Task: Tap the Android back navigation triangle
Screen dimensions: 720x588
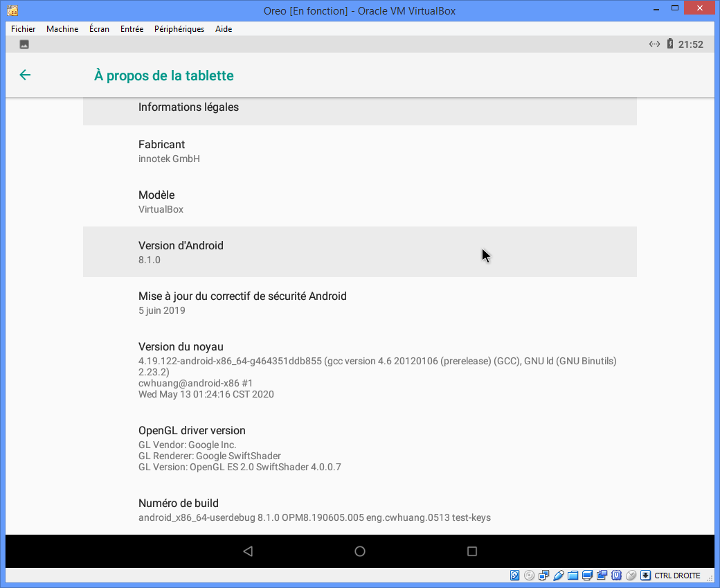Action: [x=248, y=551]
